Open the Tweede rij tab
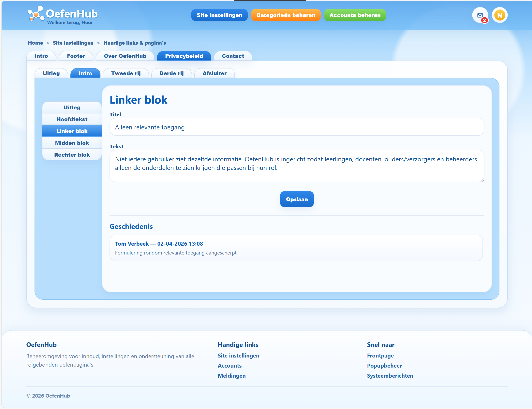This screenshot has width=532, height=409. point(126,73)
